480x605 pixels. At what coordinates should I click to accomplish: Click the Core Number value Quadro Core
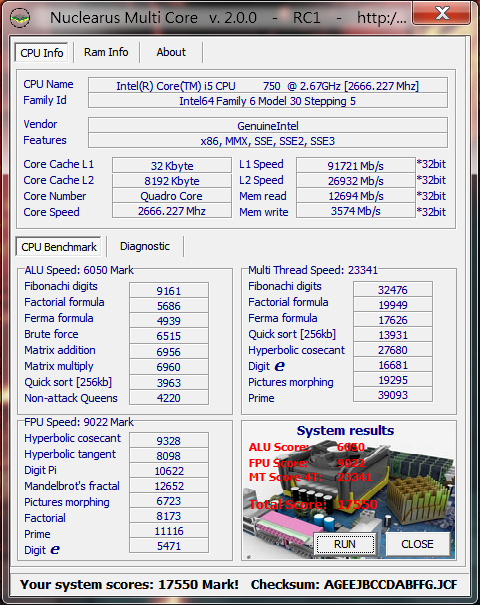(172, 196)
